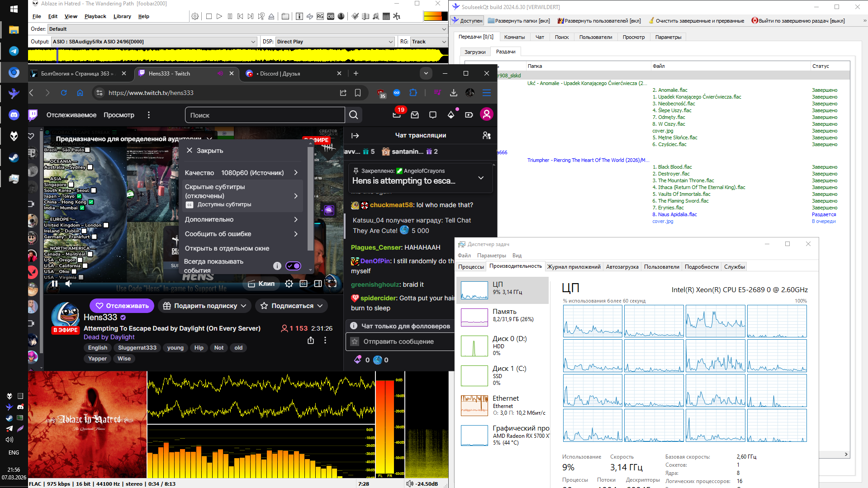Click 'Открыть в отдельном окне' menu entry
Screen dimensions: 868x488
pyautogui.click(x=227, y=248)
